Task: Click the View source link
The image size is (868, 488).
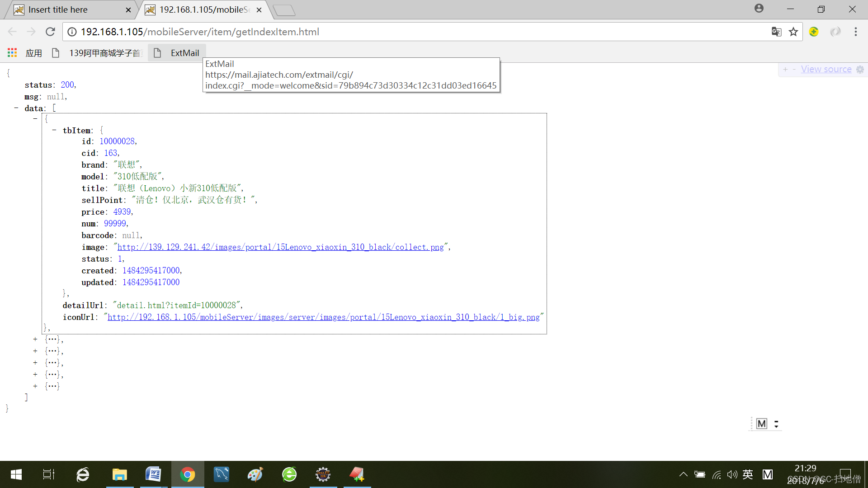Action: point(826,69)
